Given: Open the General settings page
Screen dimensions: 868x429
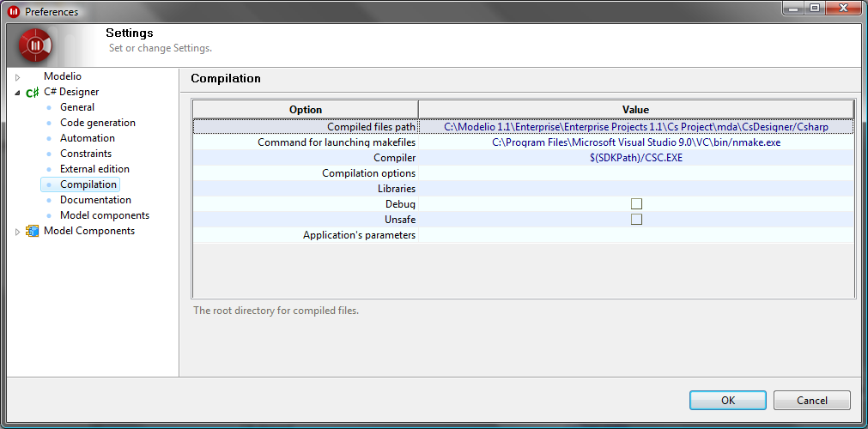Looking at the screenshot, I should (x=77, y=107).
